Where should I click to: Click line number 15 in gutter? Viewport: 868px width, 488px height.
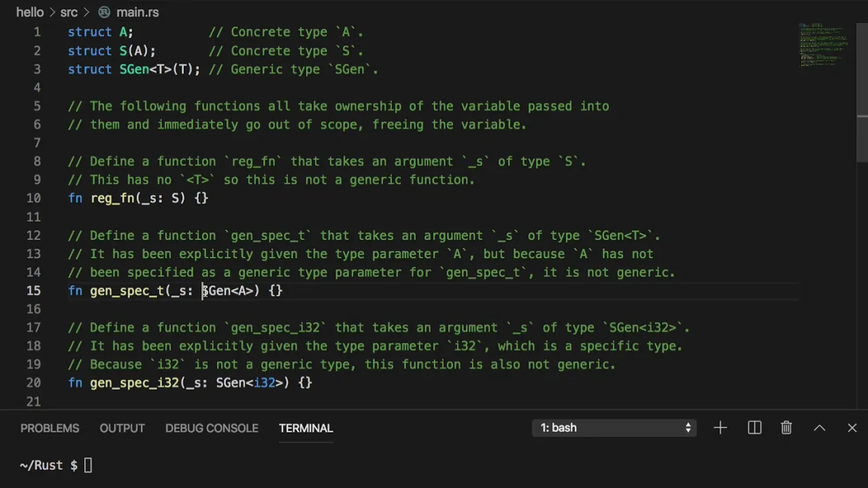[x=33, y=291]
